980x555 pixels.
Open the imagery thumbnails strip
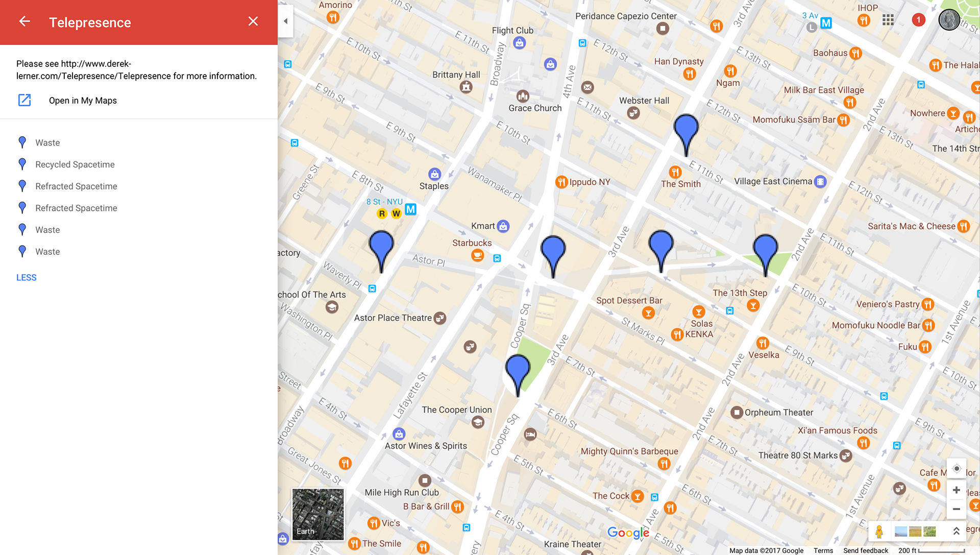point(916,532)
